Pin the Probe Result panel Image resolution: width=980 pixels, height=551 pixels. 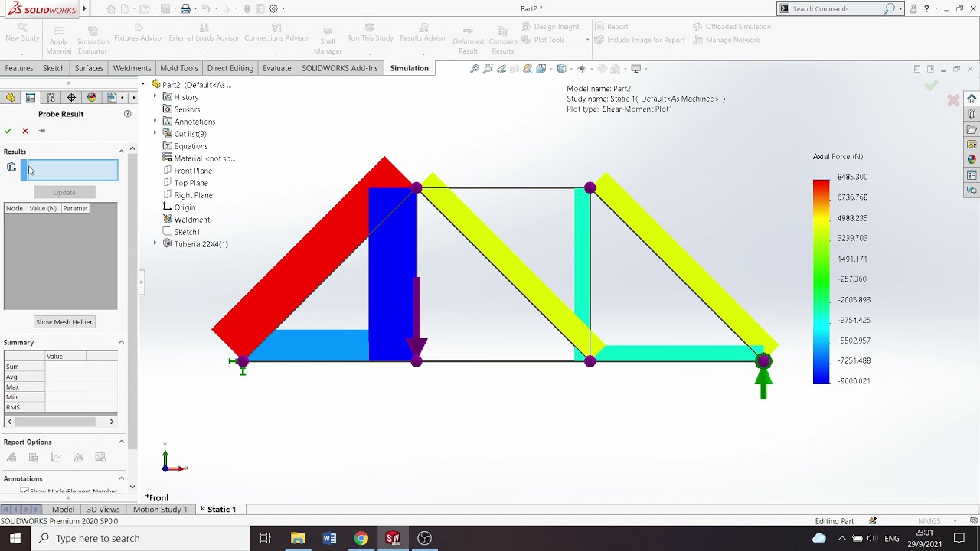(x=42, y=131)
